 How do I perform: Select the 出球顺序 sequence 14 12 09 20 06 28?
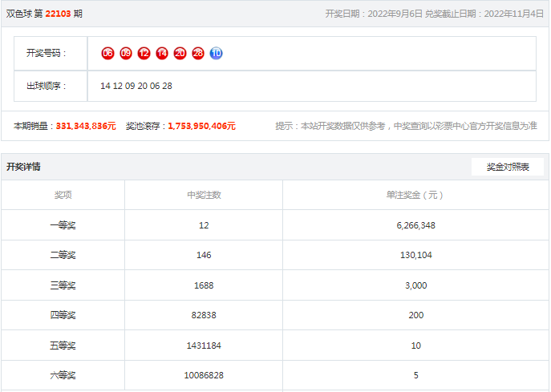tap(136, 86)
